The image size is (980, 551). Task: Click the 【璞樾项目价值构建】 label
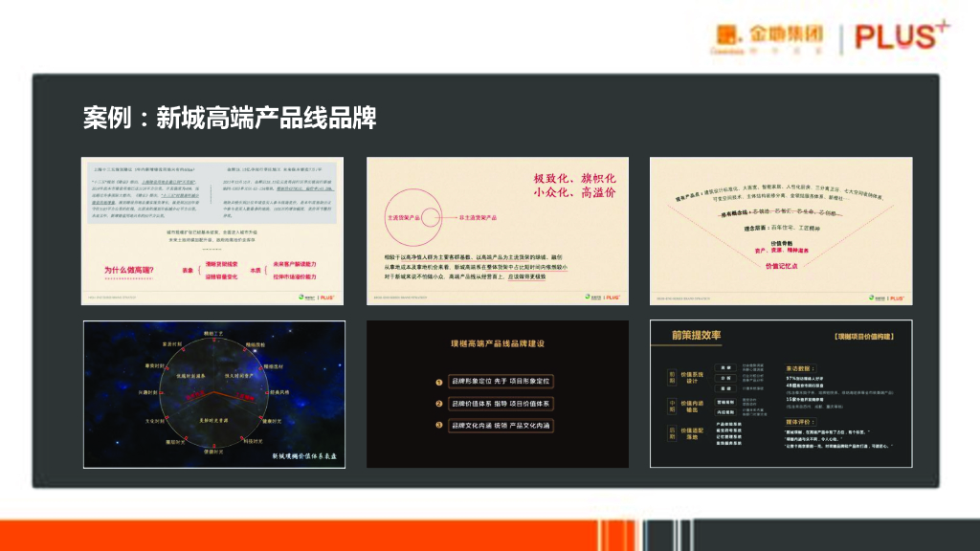click(x=864, y=337)
